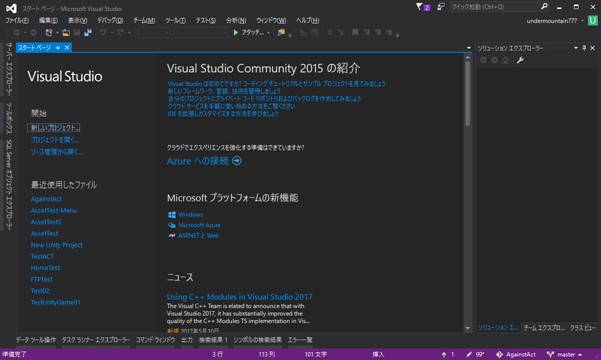Click the Redo toolbar icon
The image size is (601, 360).
pyautogui.click(x=120, y=33)
